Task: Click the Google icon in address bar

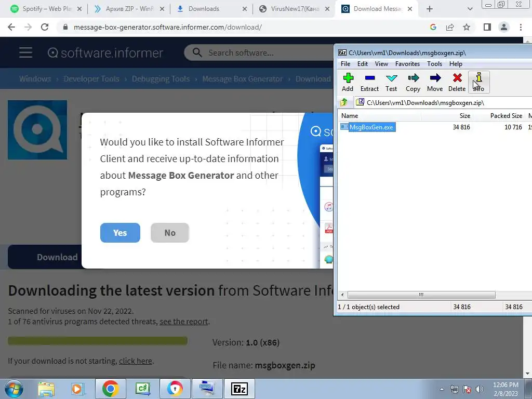Action: click(433, 27)
